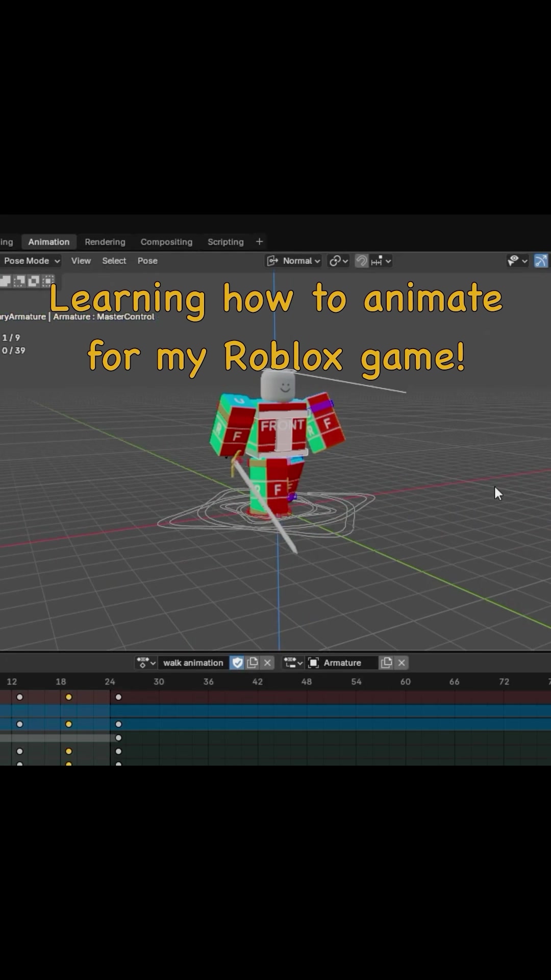This screenshot has width=551, height=980.
Task: Open the Pose menu
Action: [147, 261]
